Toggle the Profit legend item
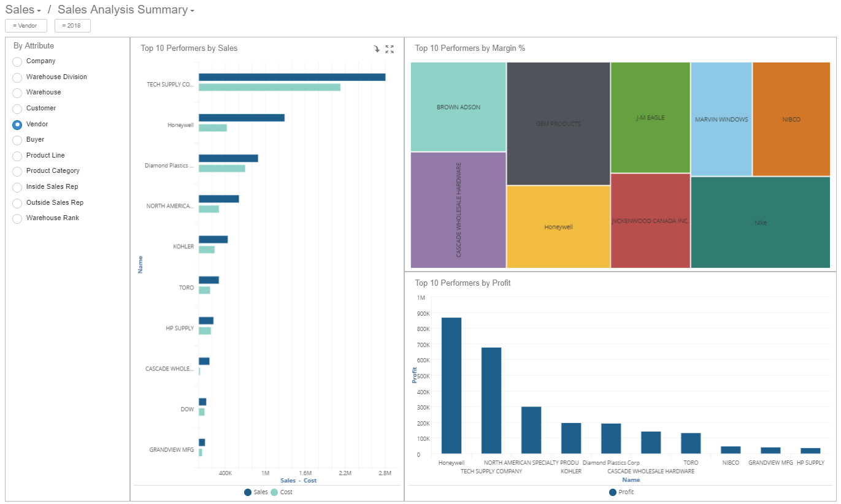841x504 pixels. (x=621, y=492)
